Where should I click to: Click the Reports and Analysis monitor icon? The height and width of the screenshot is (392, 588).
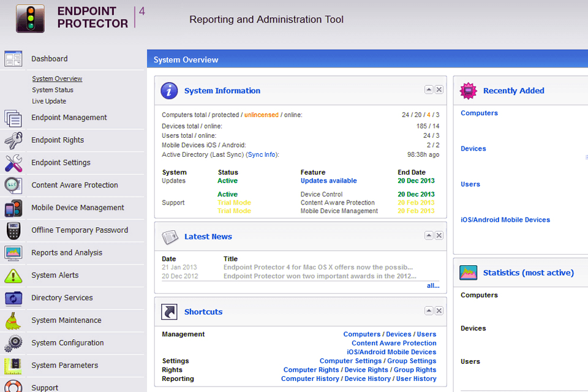point(13,253)
